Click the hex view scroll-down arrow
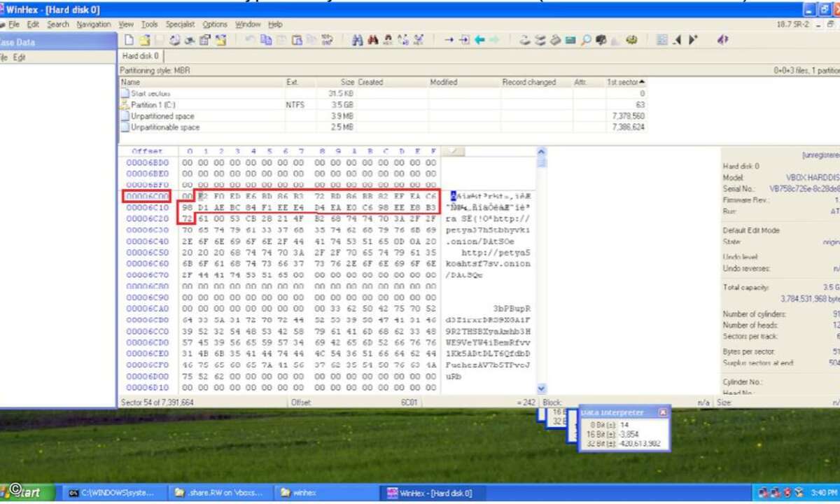 click(541, 388)
